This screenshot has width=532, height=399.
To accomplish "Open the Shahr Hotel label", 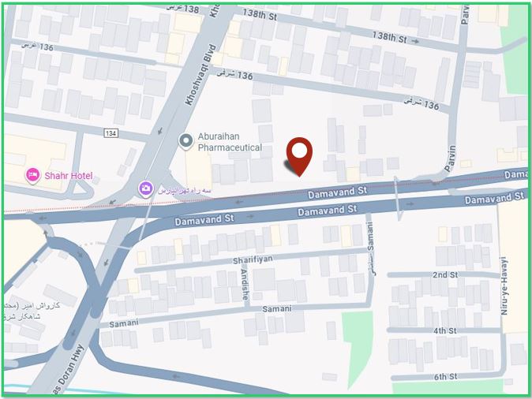I will [x=69, y=176].
